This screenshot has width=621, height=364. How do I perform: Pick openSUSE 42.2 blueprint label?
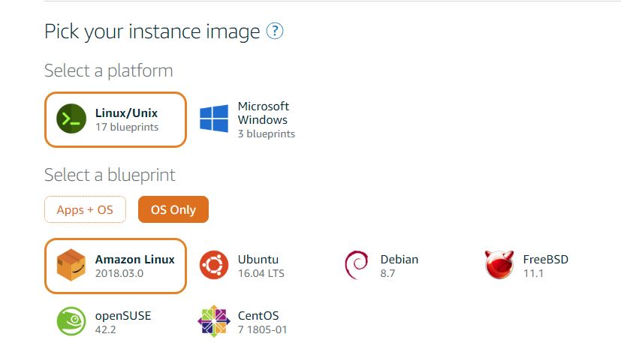(123, 323)
